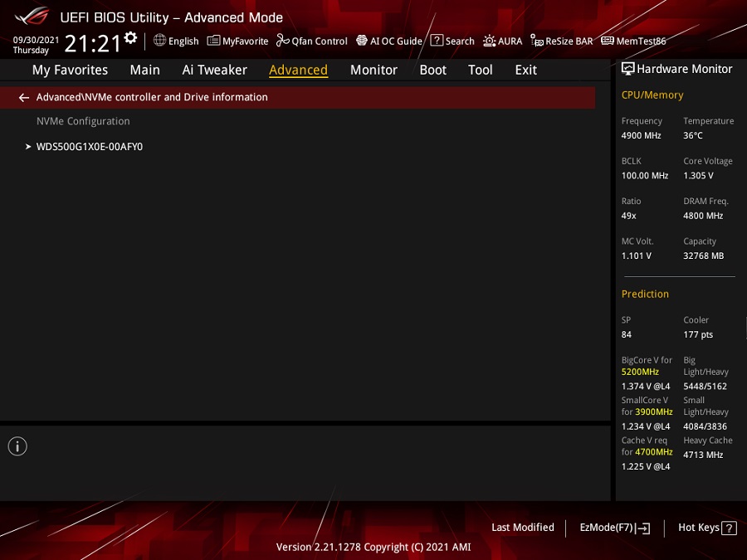This screenshot has height=560, width=747.
Task: Open the Ai Tweaker tab
Action: tap(214, 70)
